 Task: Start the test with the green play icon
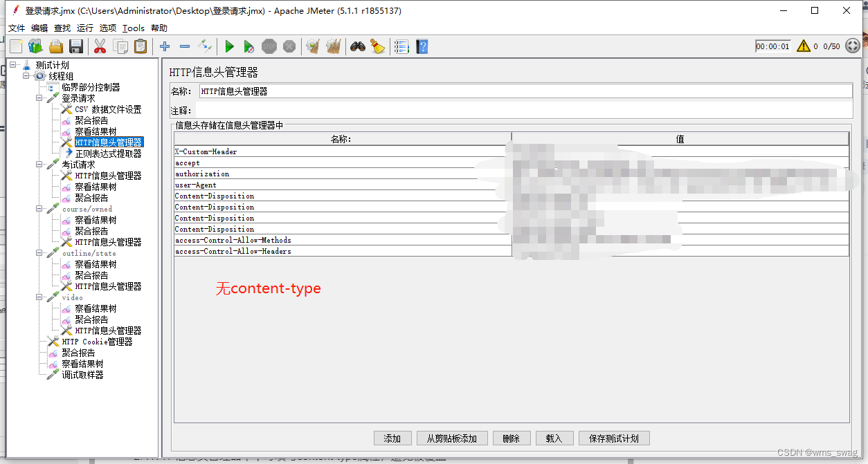tap(229, 46)
